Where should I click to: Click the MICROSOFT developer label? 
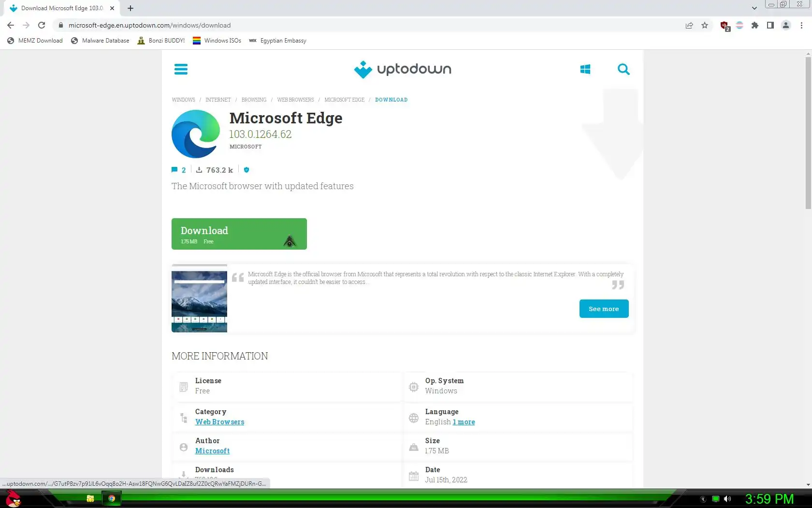tap(246, 147)
